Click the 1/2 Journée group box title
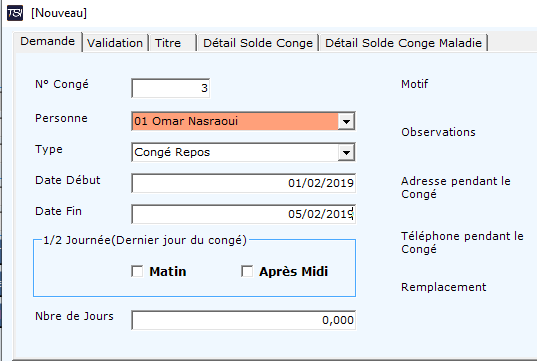Image resolution: width=537 pixels, height=361 pixels. (145, 240)
